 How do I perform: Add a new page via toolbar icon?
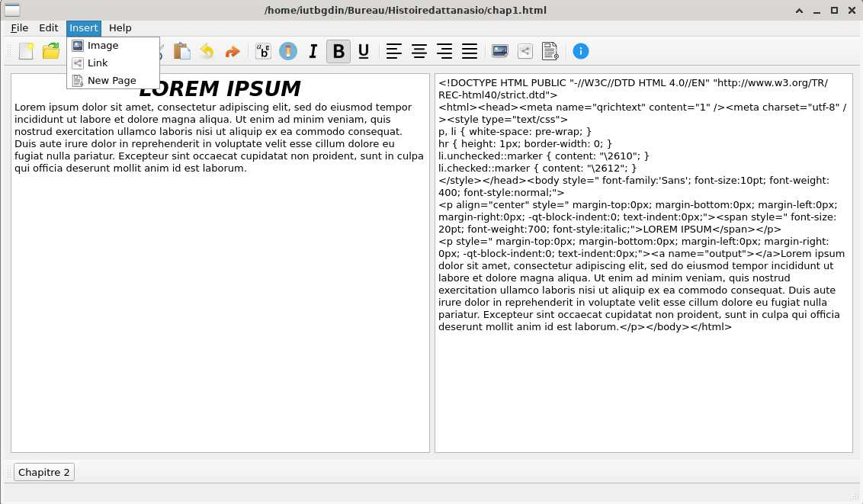point(550,51)
